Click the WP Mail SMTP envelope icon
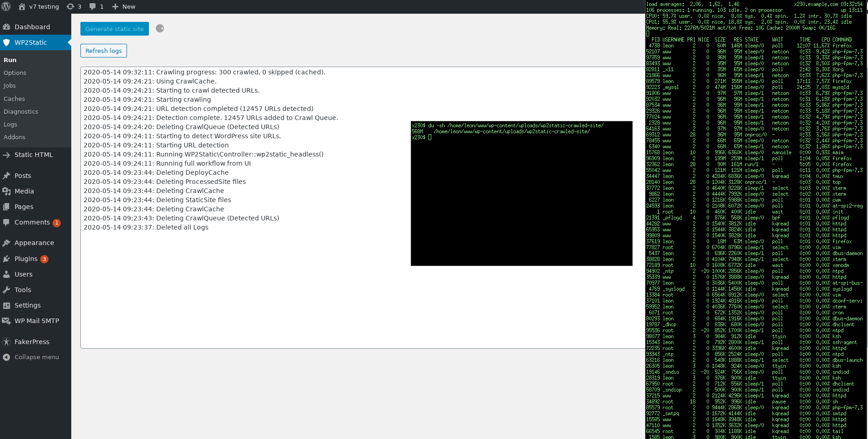This screenshot has height=439, width=868. point(6,320)
